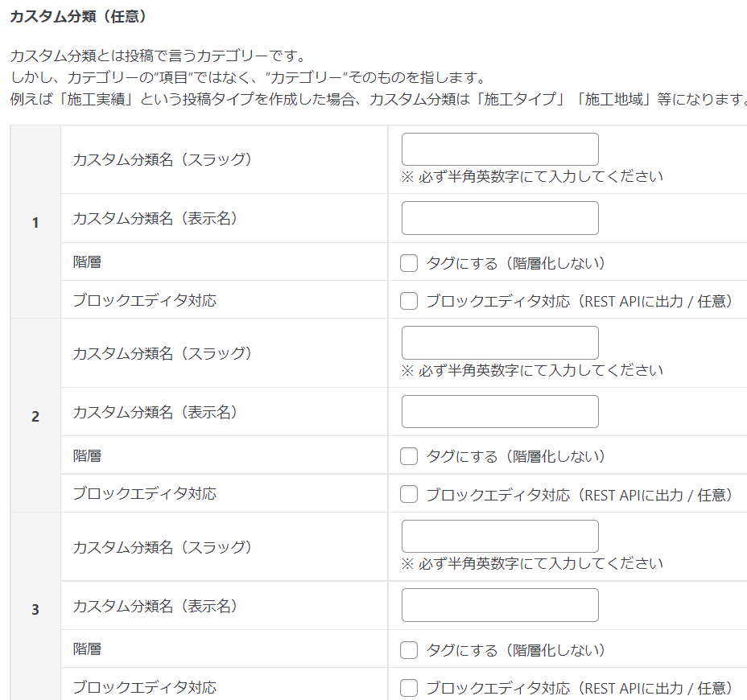Screen dimensions: 747x700
Task: Toggle the タグにする checkbox in section 3
Action: click(x=409, y=650)
